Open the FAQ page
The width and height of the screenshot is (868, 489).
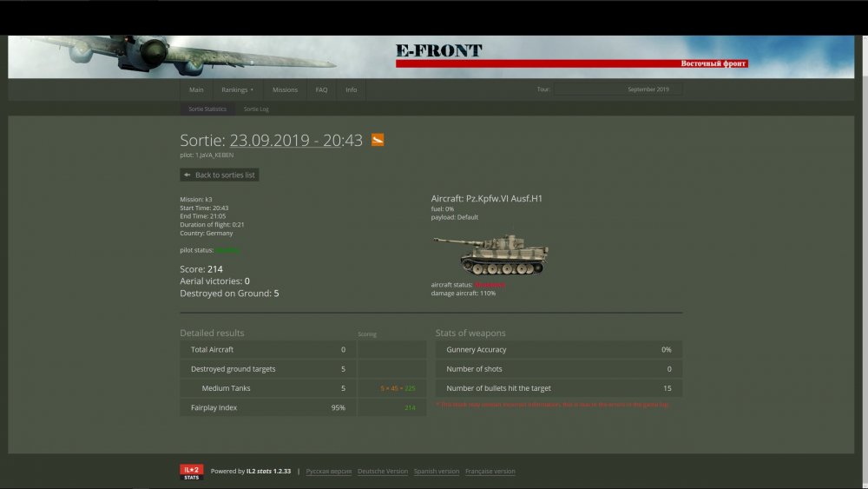321,89
